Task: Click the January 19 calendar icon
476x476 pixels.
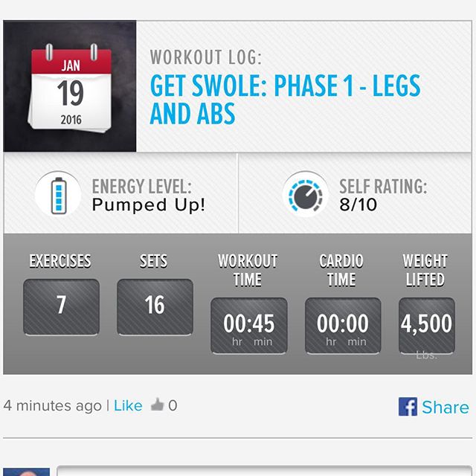Action: 70,88
